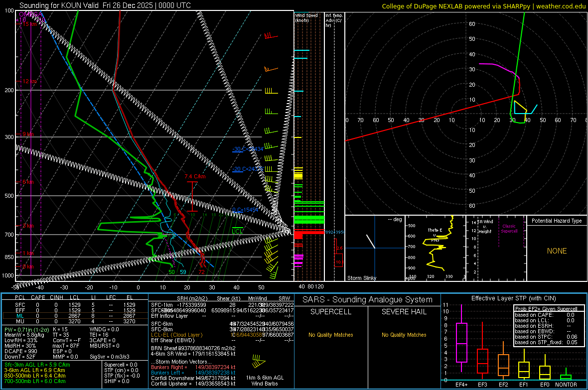
Task: Click the CINH column header
Action: coord(57,297)
